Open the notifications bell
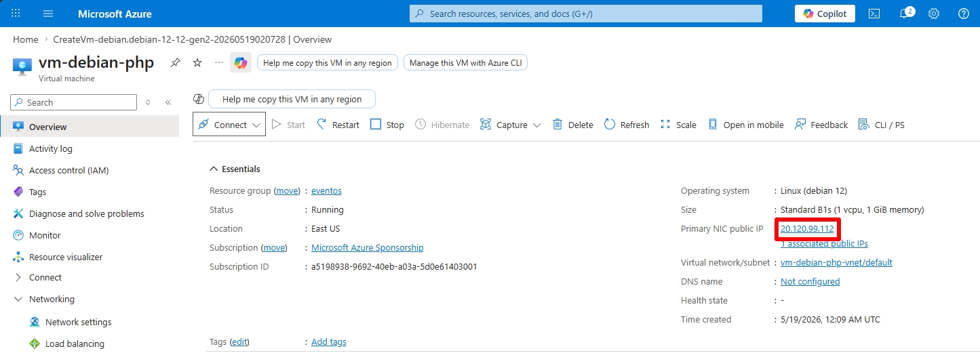The image size is (980, 353). tap(905, 14)
